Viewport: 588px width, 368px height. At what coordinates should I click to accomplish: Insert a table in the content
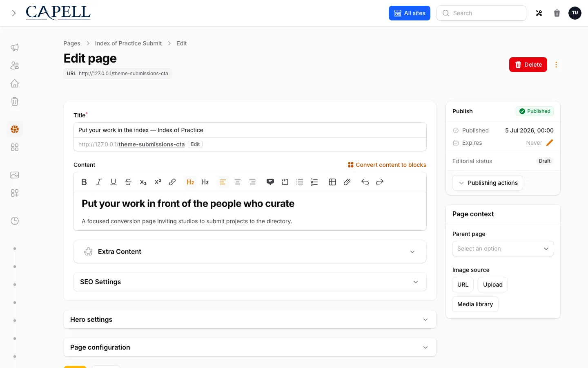click(x=332, y=182)
